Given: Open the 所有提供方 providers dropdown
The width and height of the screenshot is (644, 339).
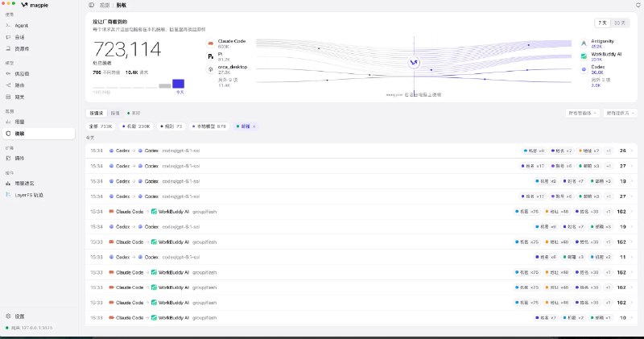Looking at the screenshot, I should (620, 113).
